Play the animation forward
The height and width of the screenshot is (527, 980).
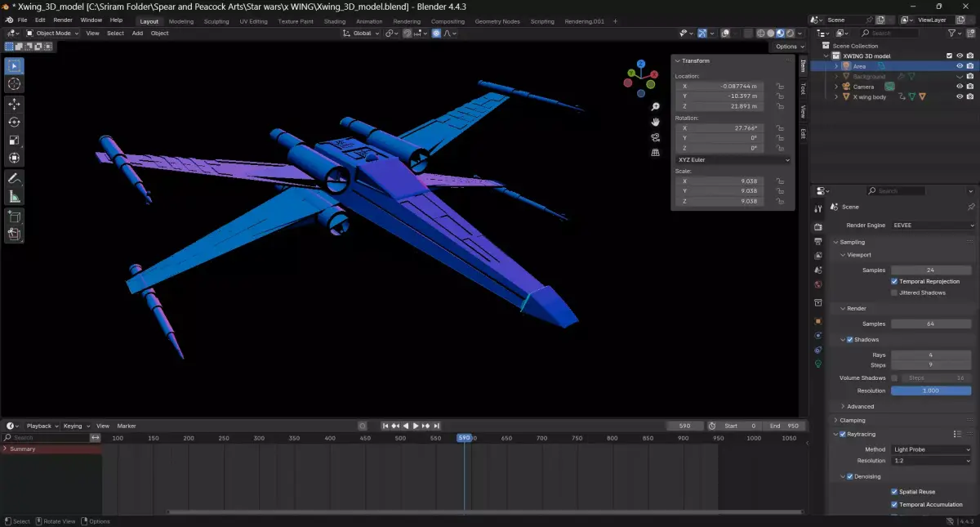tap(416, 426)
